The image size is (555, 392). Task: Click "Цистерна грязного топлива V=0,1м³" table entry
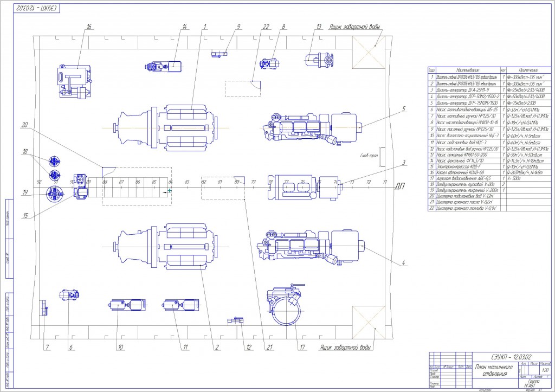point(466,208)
